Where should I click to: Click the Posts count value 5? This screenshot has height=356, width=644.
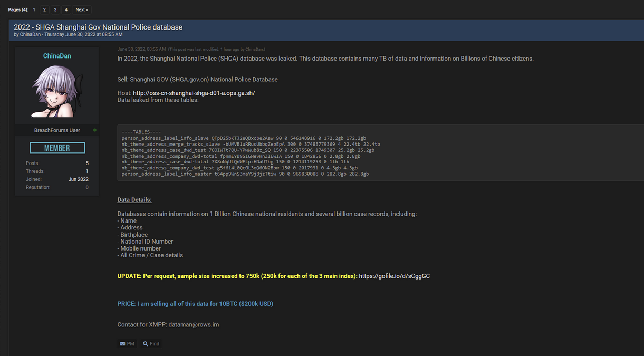(x=87, y=163)
